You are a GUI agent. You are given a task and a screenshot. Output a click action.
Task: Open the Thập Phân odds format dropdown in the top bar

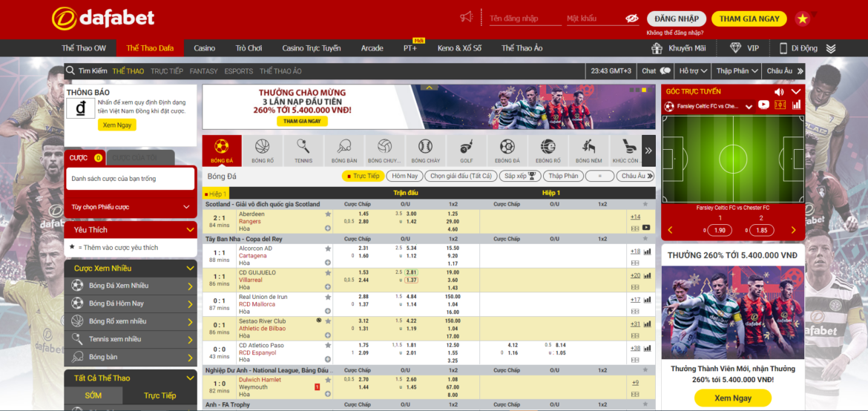click(x=736, y=71)
